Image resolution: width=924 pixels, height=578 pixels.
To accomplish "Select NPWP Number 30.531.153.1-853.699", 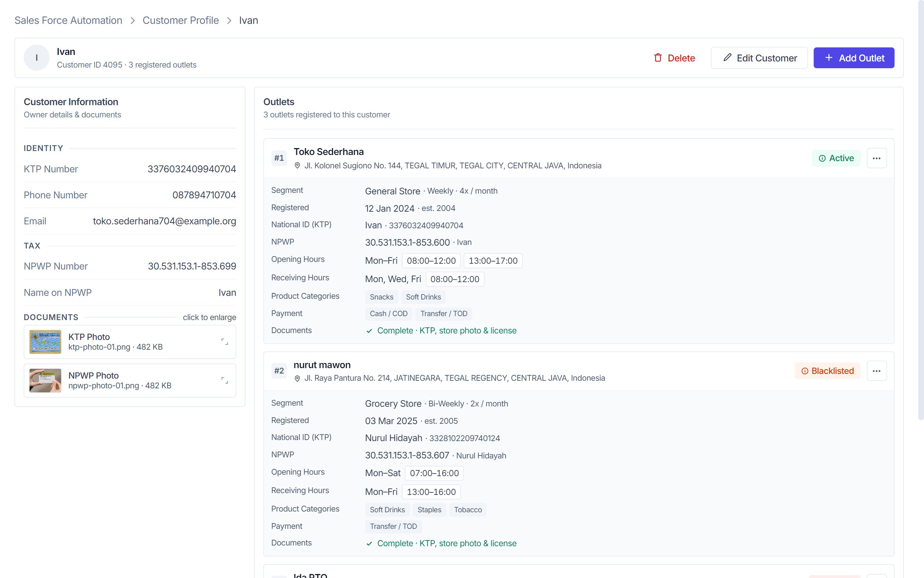I will (192, 266).
